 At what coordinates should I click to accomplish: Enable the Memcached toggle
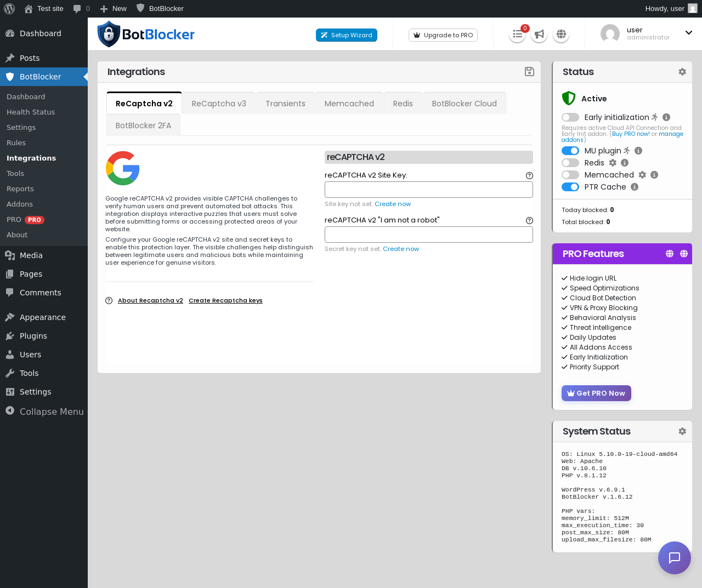coord(570,175)
